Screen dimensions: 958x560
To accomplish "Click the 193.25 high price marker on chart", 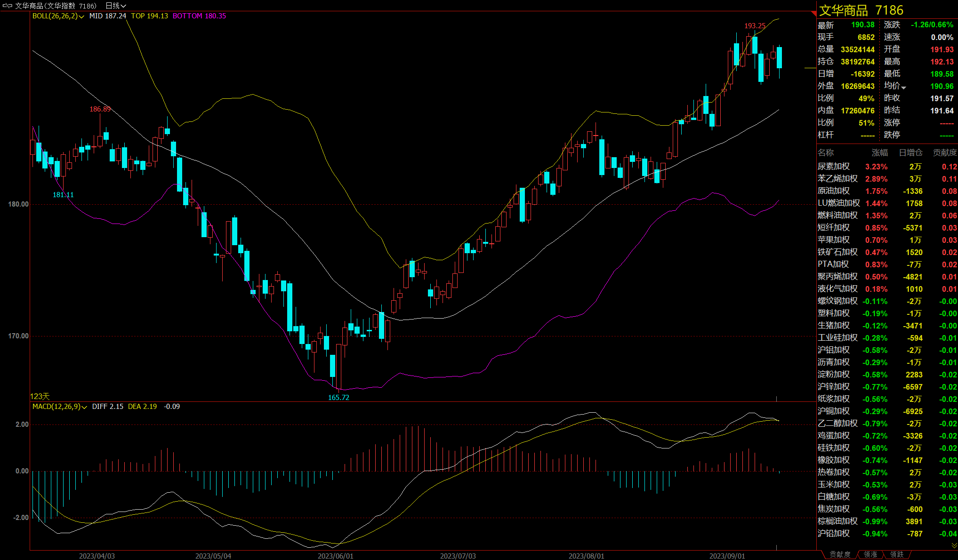I will (755, 26).
